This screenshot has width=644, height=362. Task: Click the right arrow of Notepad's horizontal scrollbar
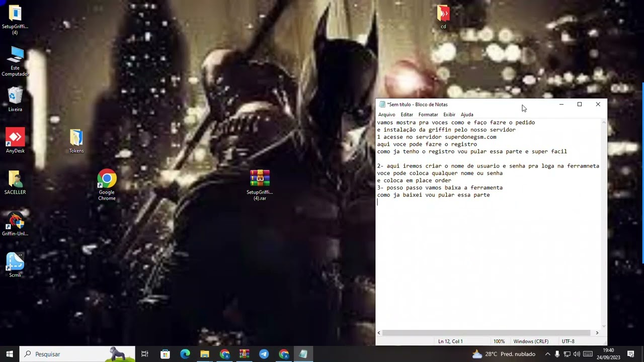(x=597, y=333)
